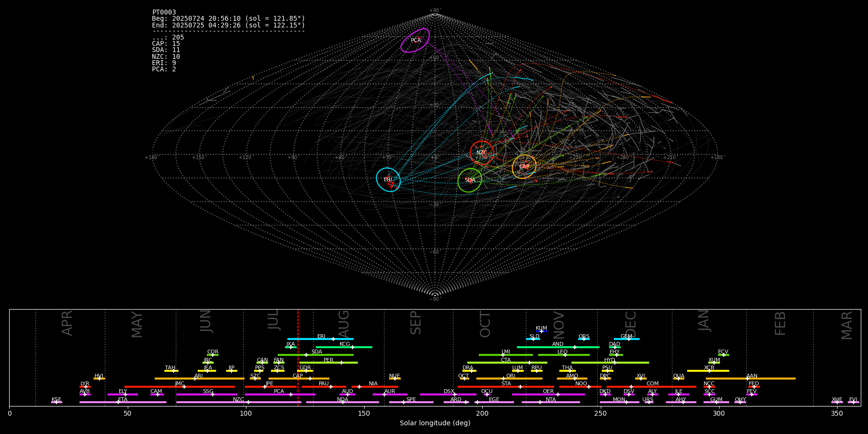Click the DRA shower label in timeline

[x=468, y=368]
